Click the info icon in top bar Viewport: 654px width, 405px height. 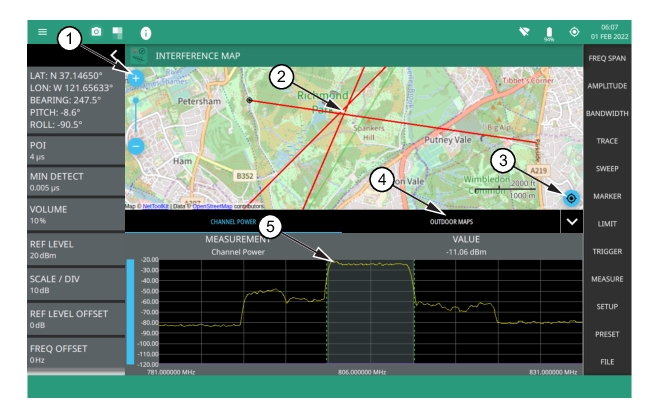[x=146, y=32]
